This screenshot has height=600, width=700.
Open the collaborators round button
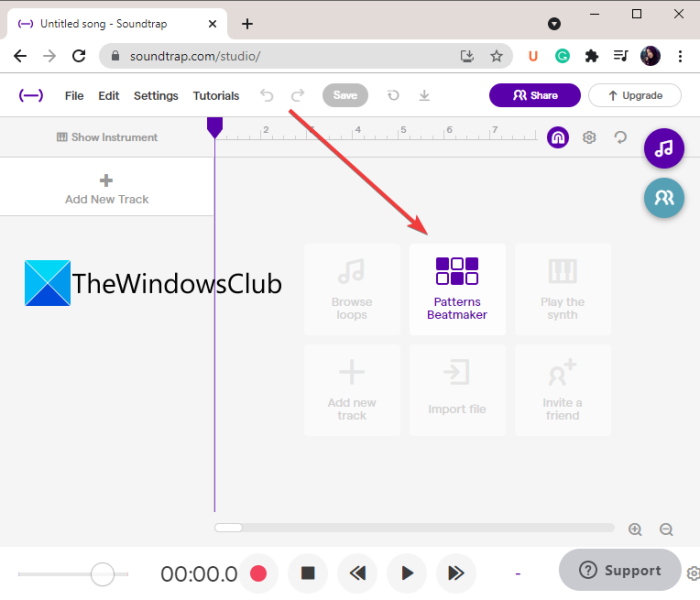point(664,198)
